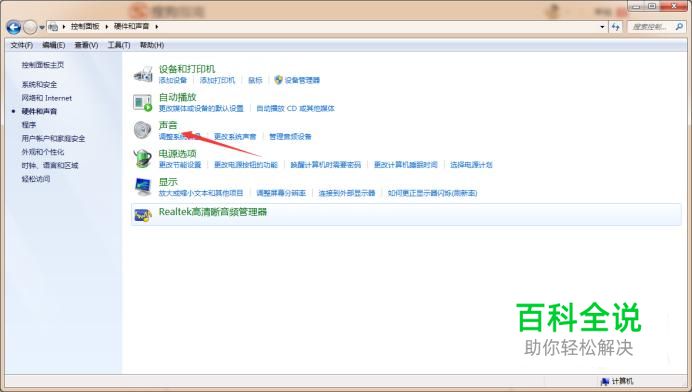Screen dimensions: 692x392
Task: Open 用户帐户和家庭安全 in sidebar
Action: [53, 139]
